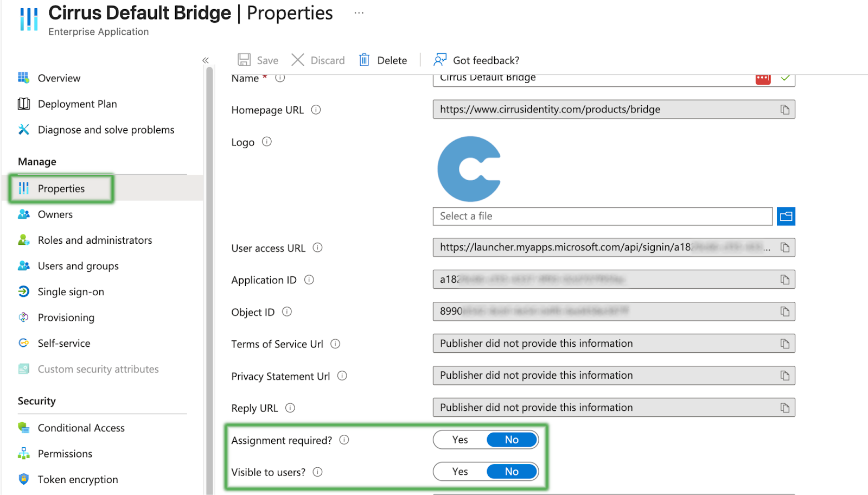Set Assignment required to Yes
868x495 pixels.
460,440
